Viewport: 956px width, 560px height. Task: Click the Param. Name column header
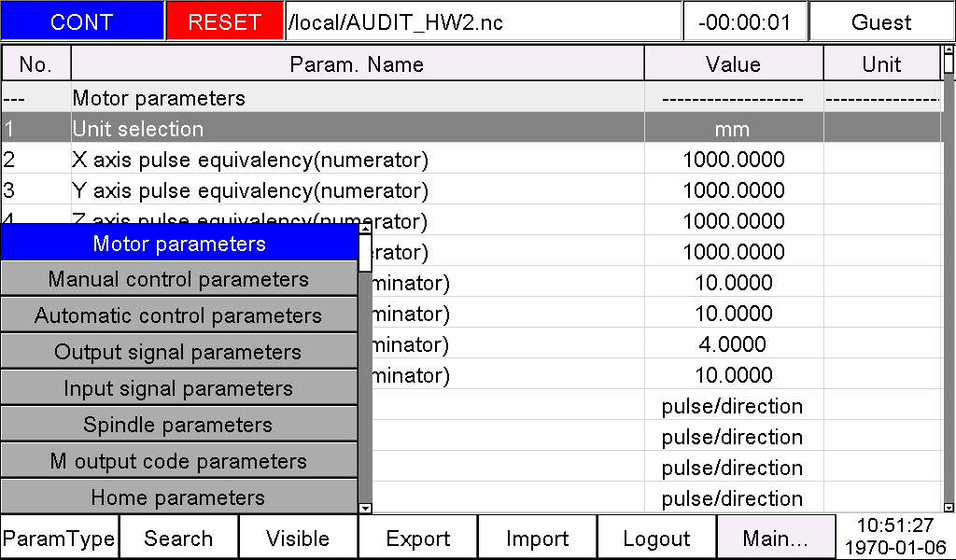tap(358, 63)
